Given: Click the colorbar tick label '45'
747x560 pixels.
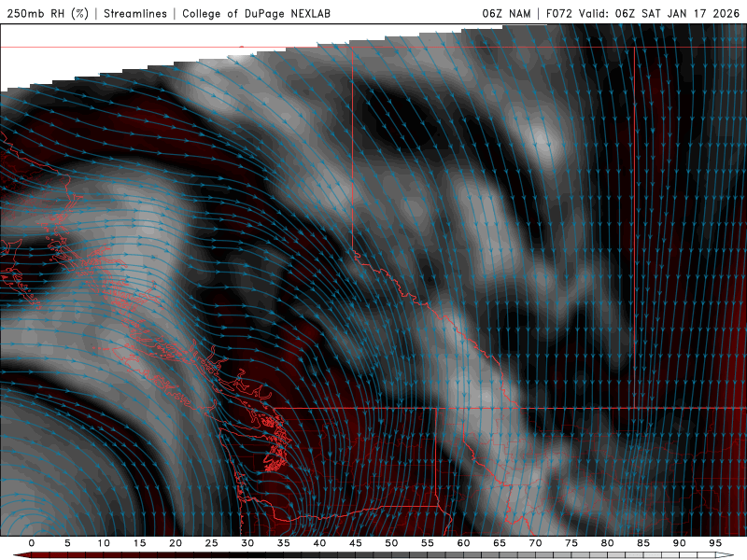Looking at the screenshot, I should [356, 543].
